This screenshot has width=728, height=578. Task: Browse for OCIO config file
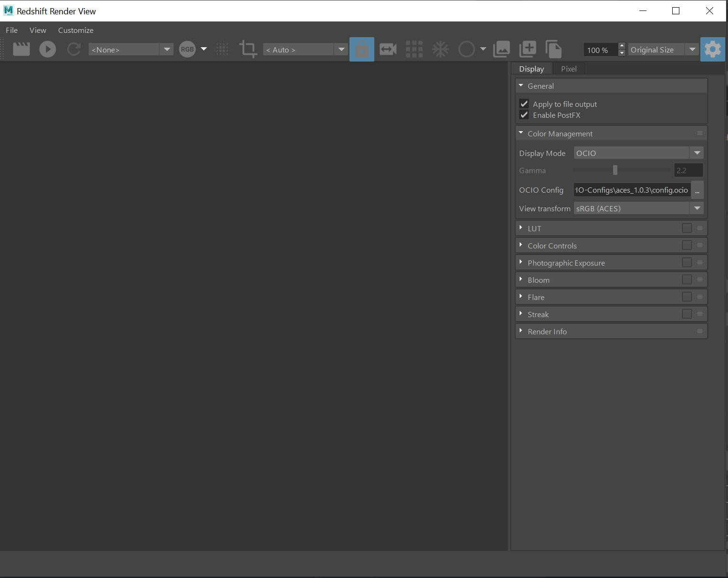pyautogui.click(x=697, y=190)
